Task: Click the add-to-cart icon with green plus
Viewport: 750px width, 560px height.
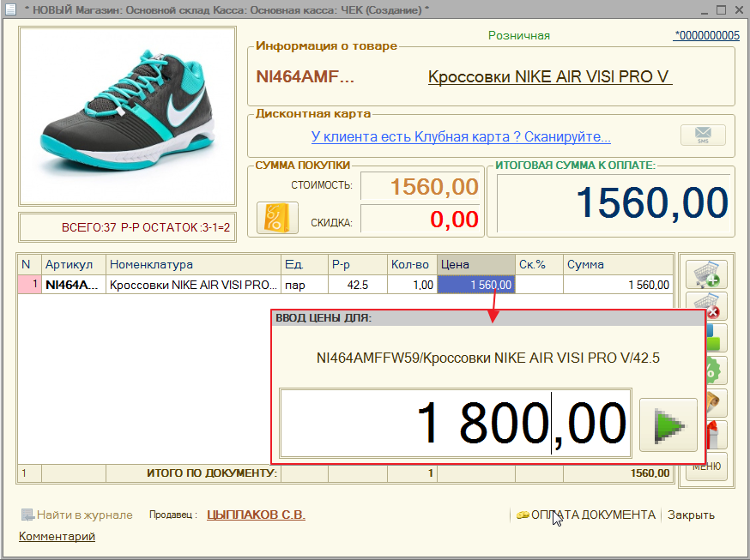Action: coord(706,274)
